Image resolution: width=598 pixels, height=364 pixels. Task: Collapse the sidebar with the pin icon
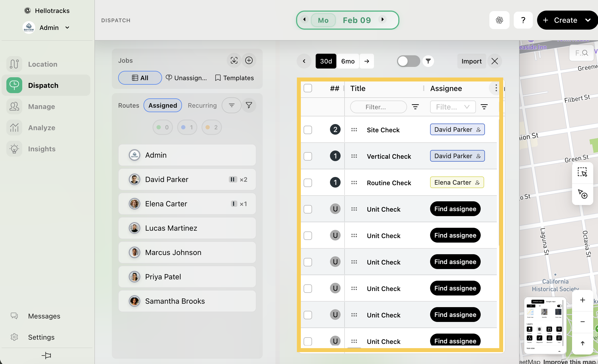46,355
